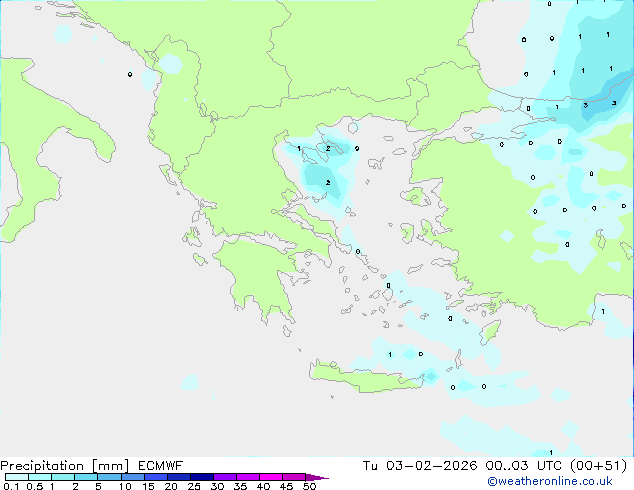This screenshot has width=634, height=490.
Task: Choose the 10–15 mm legend swatch
Action: [133, 477]
